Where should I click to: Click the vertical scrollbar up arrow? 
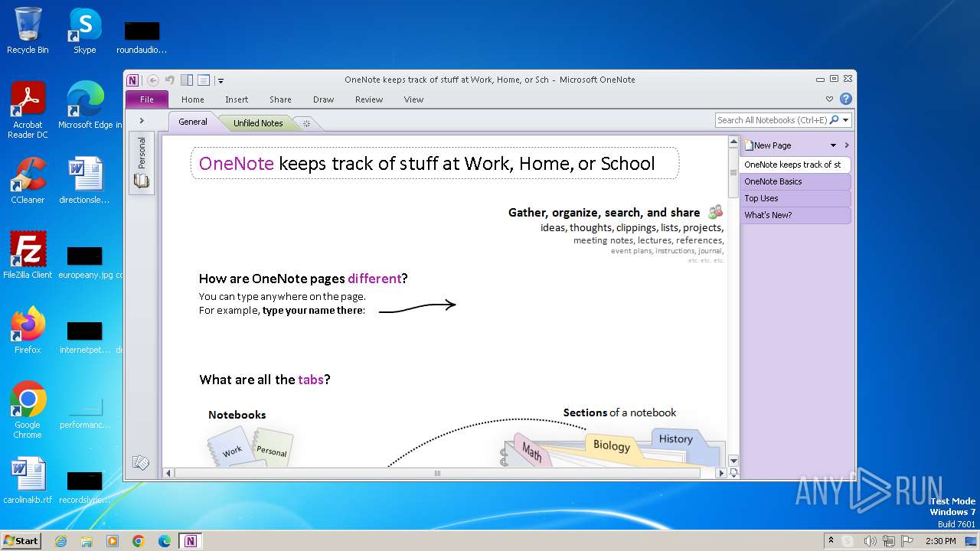tap(733, 142)
